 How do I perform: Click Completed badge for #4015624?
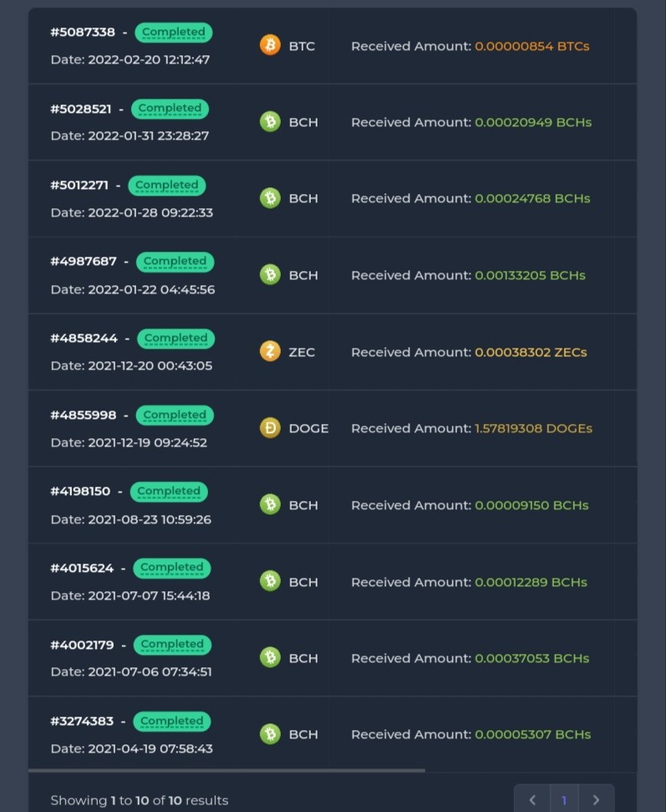[x=172, y=568]
